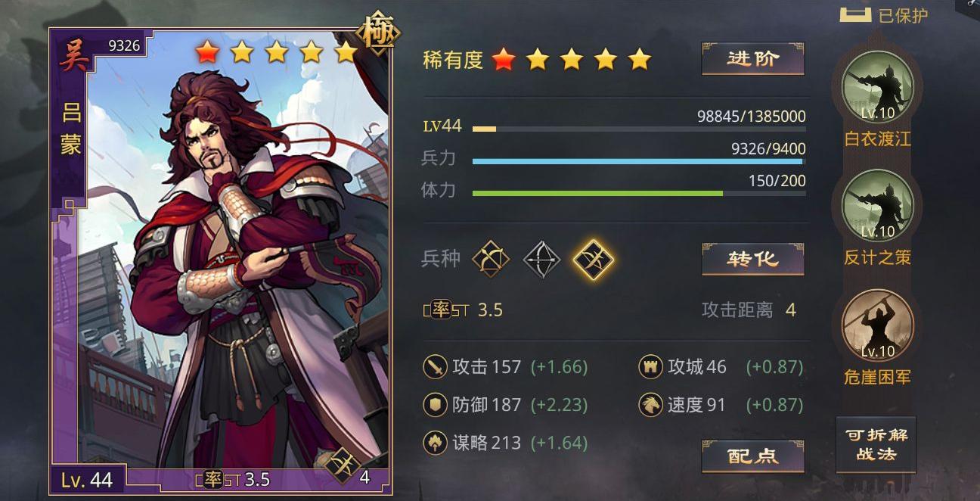
Task: Open the 危崖困军 skill icon
Action: (878, 325)
